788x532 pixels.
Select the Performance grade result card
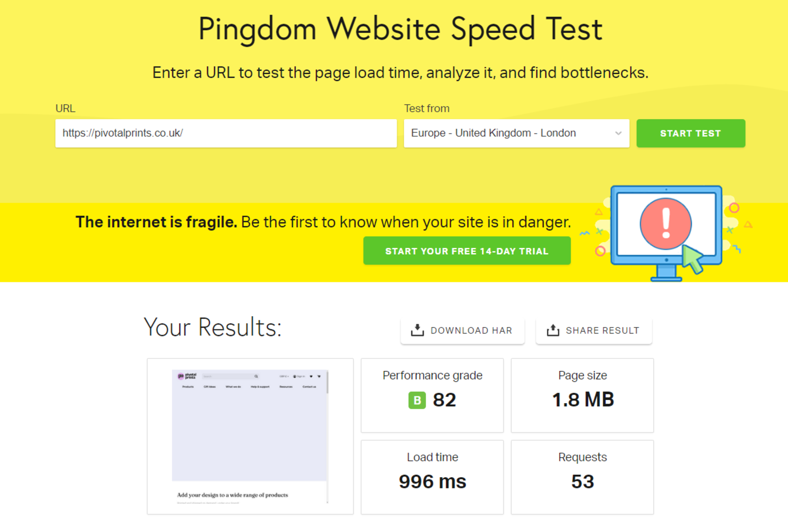(432, 395)
